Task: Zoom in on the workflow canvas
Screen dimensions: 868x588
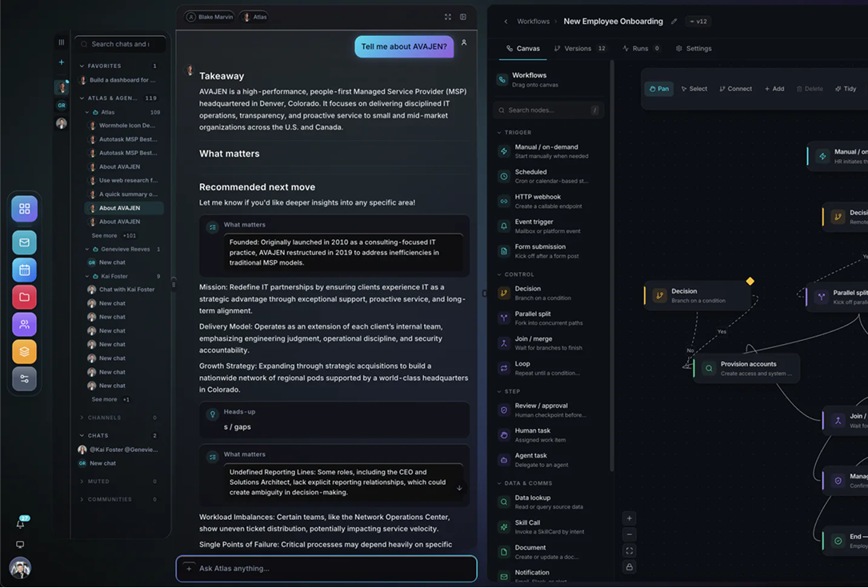Action: [630, 518]
